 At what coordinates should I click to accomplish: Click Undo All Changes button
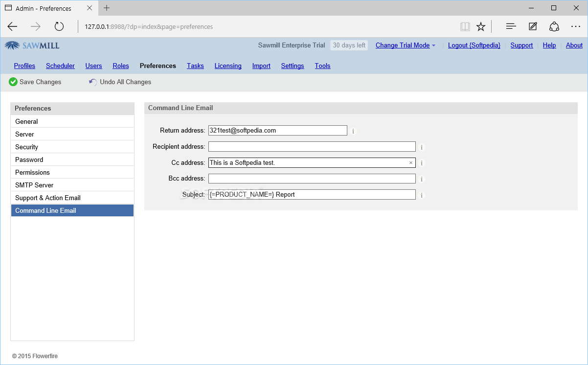[x=120, y=82]
